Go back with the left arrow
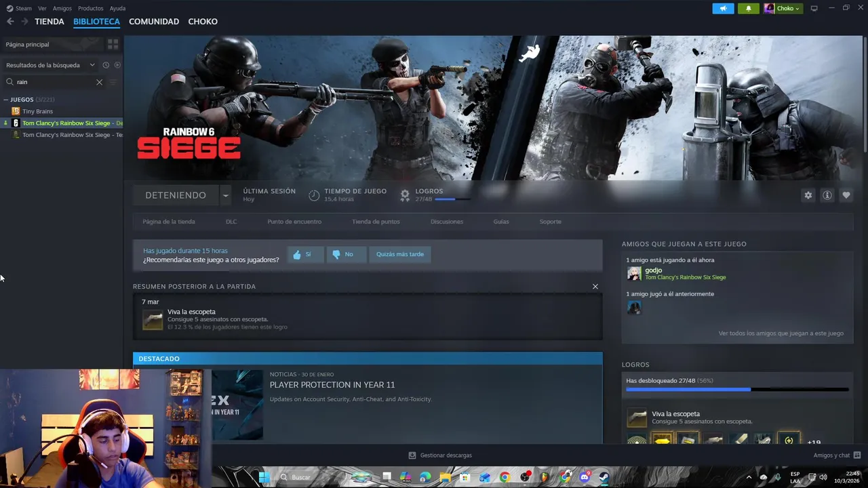Image resolution: width=868 pixels, height=488 pixels. pyautogui.click(x=10, y=22)
